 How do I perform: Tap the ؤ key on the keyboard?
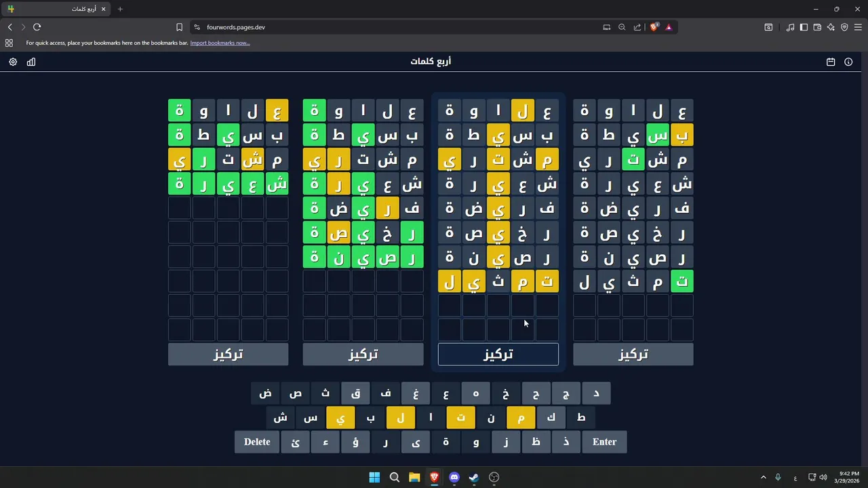coord(355,442)
